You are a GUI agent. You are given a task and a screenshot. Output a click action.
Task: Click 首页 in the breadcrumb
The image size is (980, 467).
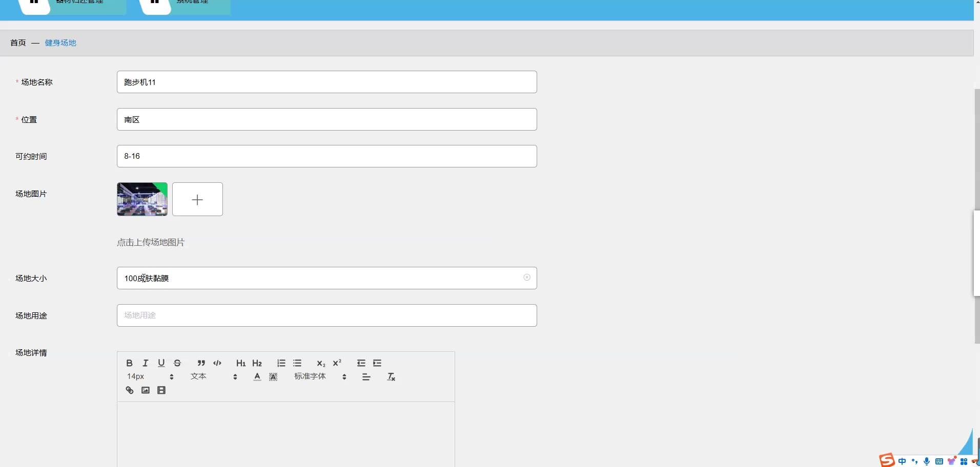[18, 43]
